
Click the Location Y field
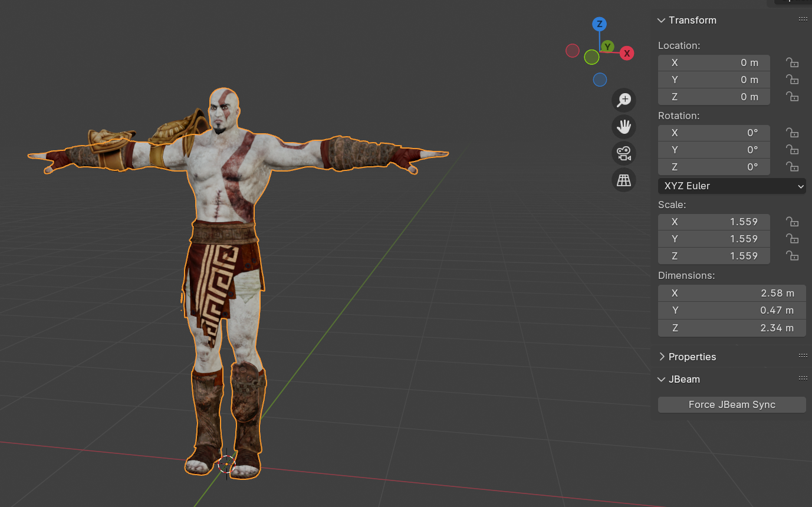coord(714,80)
